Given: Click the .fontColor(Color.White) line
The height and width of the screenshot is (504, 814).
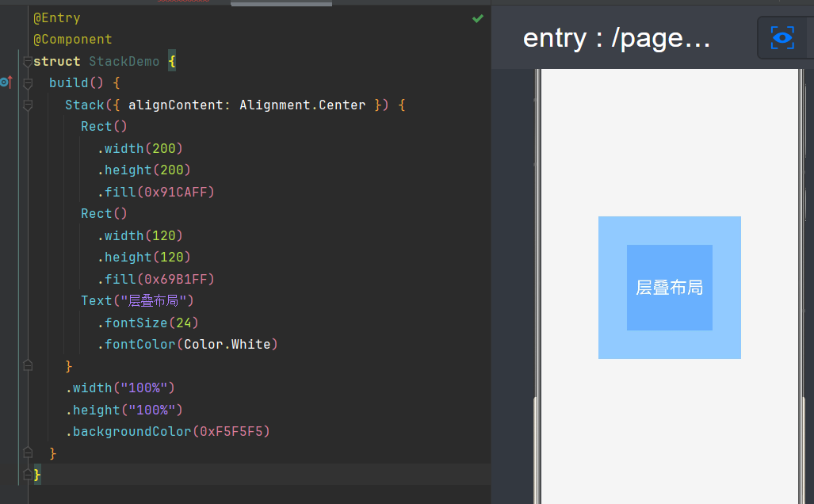Looking at the screenshot, I should 187,345.
